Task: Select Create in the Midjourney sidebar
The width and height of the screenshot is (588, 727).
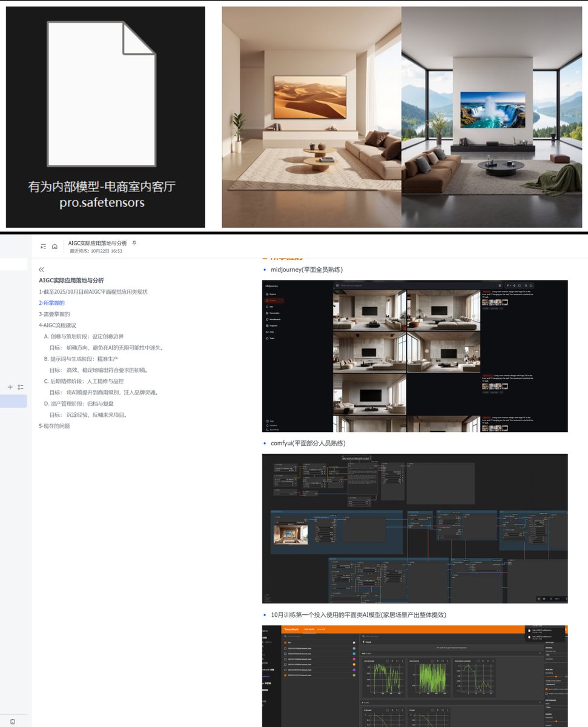Action: pyautogui.click(x=272, y=300)
